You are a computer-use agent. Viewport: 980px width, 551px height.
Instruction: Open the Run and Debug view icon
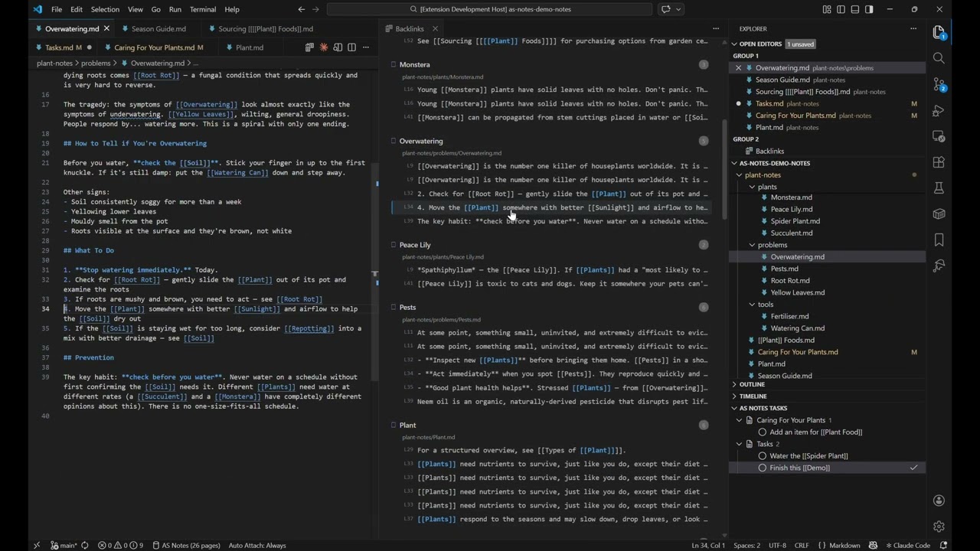[939, 110]
